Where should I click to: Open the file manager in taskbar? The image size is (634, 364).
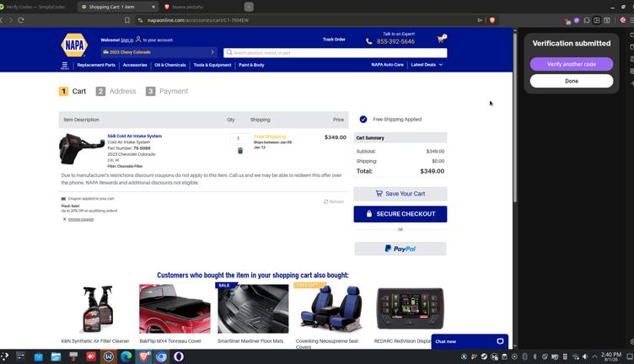tap(56, 356)
